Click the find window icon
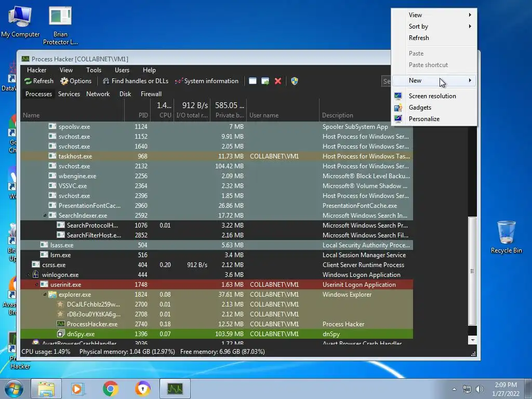Image resolution: width=532 pixels, height=399 pixels. tap(252, 81)
